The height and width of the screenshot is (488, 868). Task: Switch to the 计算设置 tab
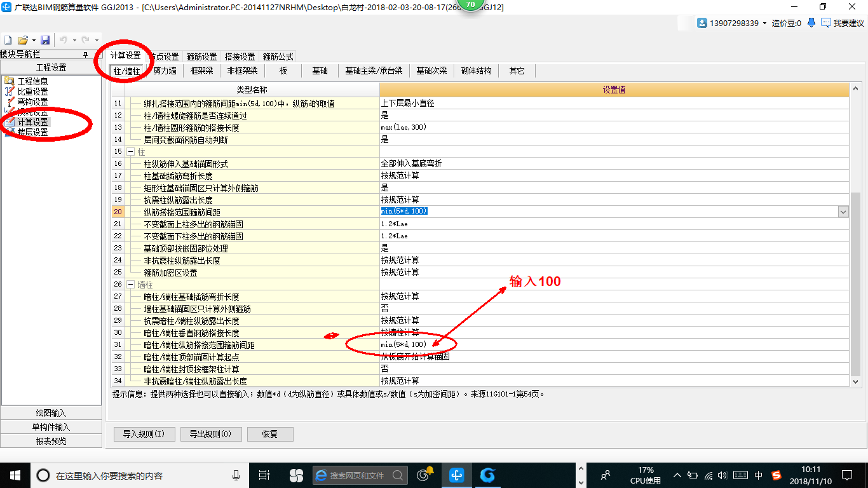click(126, 56)
